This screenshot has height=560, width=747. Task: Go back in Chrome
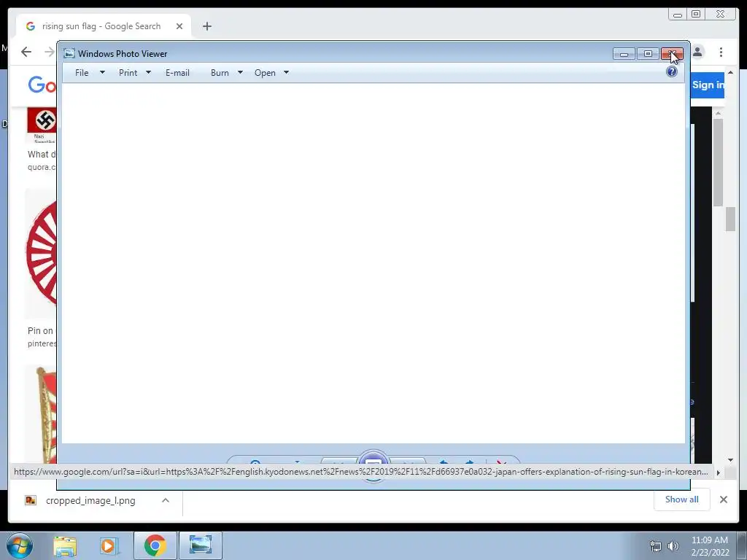[x=26, y=52]
